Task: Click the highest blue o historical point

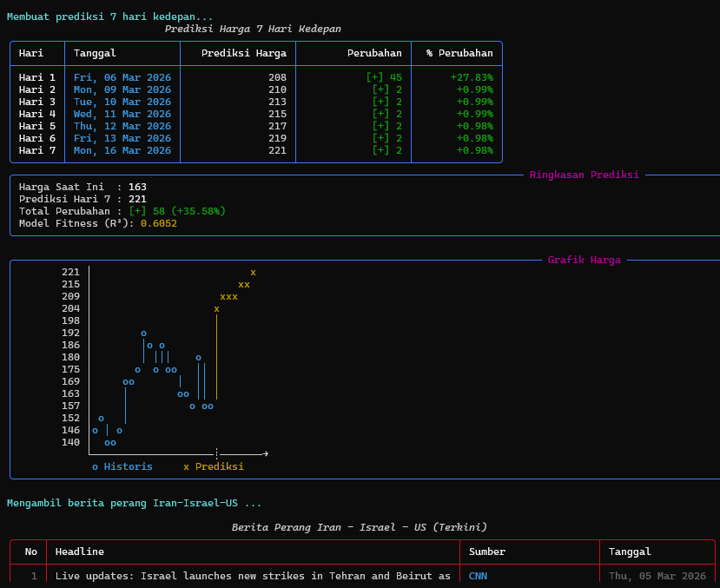Action: pyautogui.click(x=143, y=334)
